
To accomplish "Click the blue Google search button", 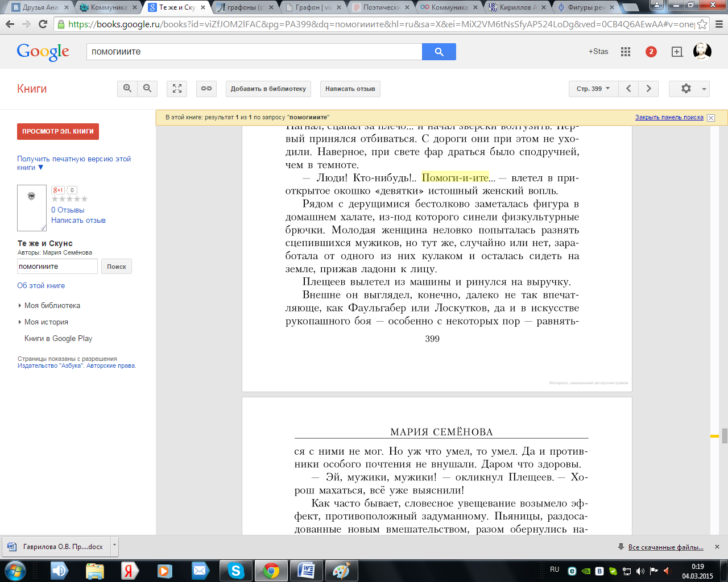I will click(x=439, y=51).
